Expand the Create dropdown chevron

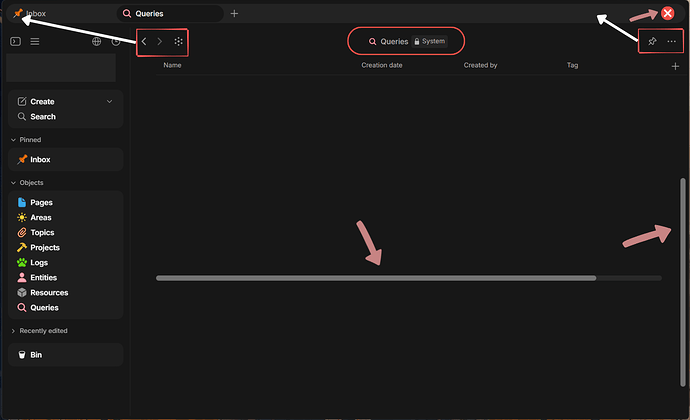tap(110, 102)
